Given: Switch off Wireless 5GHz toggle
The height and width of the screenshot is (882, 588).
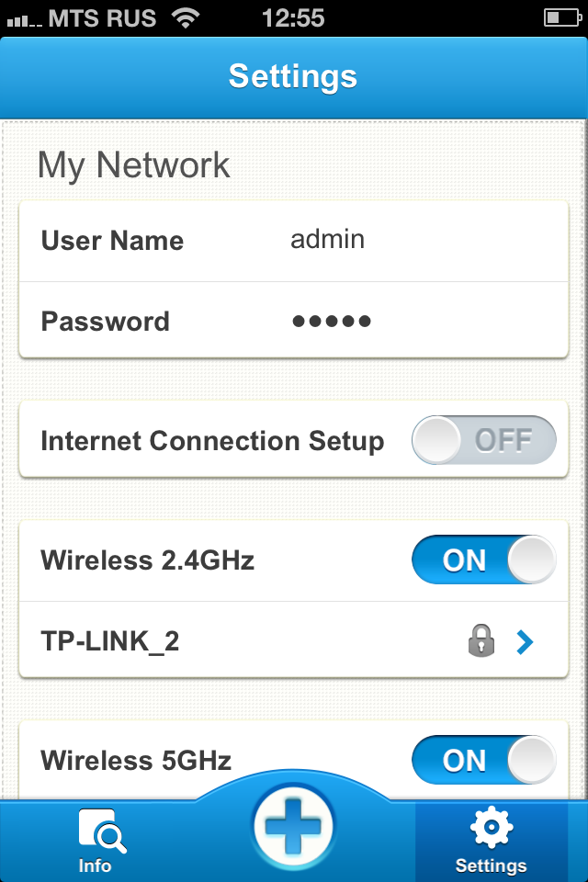Looking at the screenshot, I should pos(483,760).
